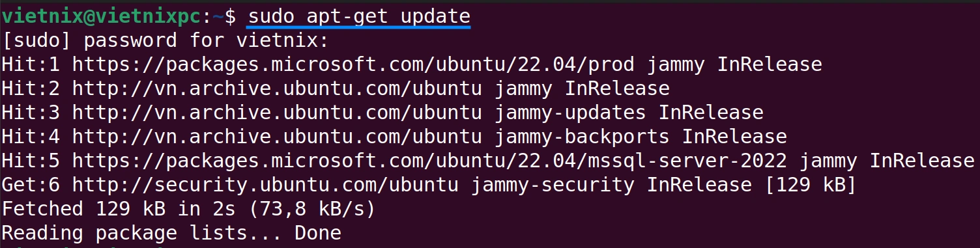Click the dollar sign prompt symbol

point(231,16)
